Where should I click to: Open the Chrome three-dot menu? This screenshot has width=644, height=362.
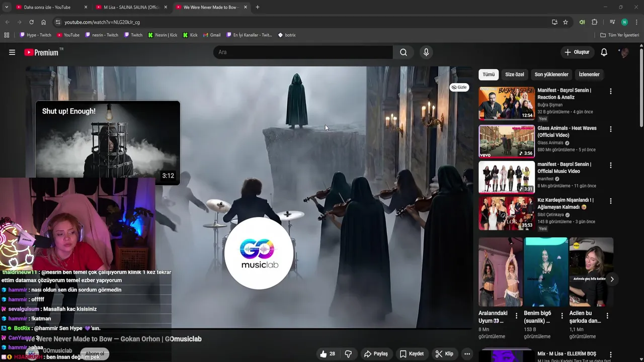pyautogui.click(x=637, y=22)
